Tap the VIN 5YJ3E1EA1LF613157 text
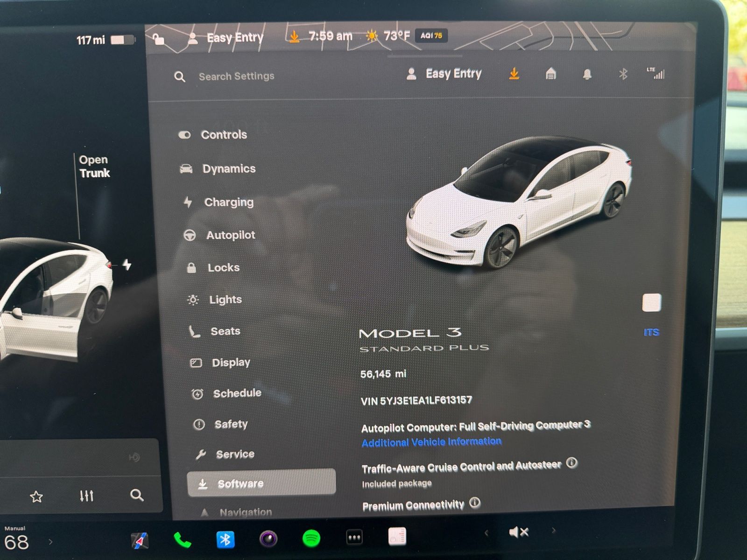 click(x=416, y=400)
